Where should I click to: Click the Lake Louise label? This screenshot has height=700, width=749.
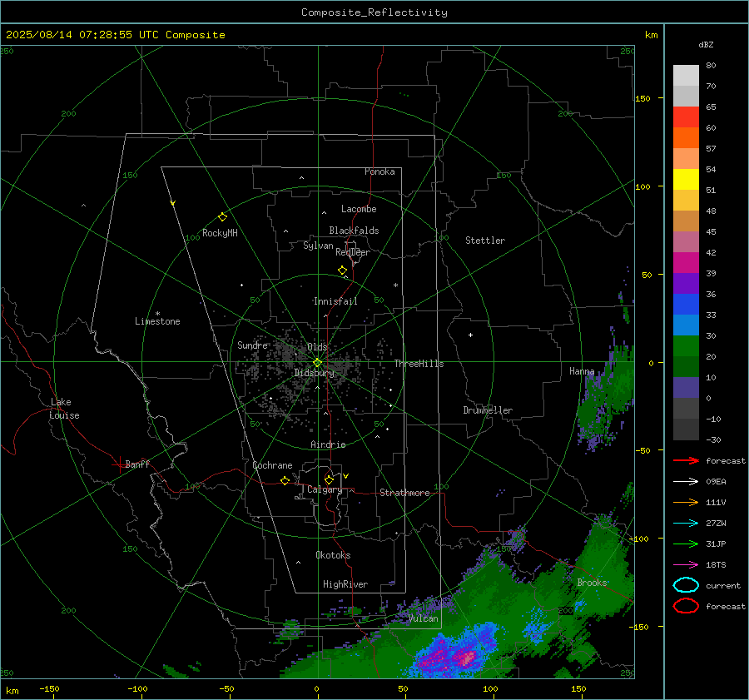click(x=64, y=409)
